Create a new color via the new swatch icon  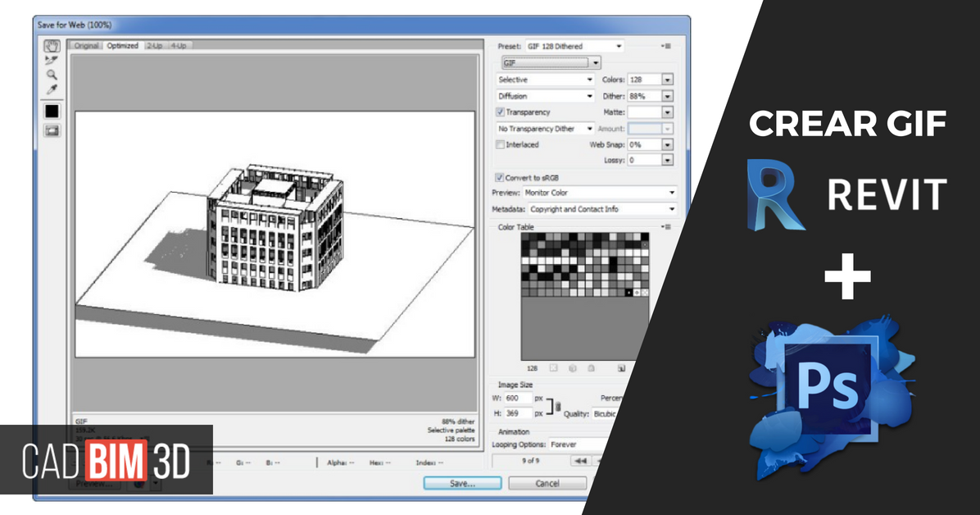620,367
